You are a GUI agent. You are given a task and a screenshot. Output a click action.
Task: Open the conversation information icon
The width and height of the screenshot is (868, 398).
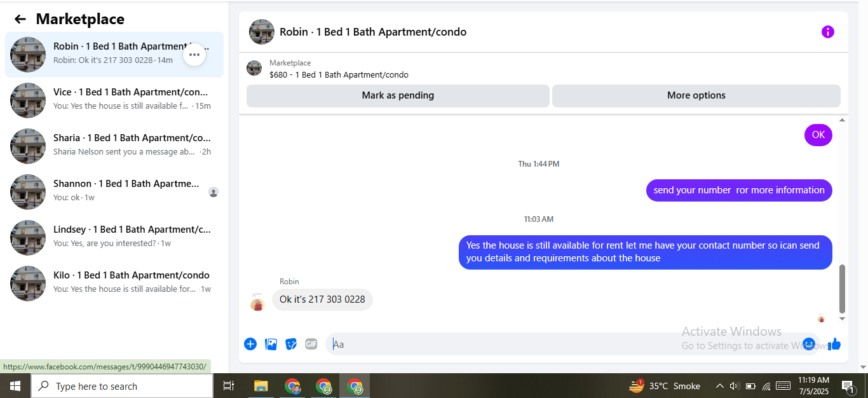pyautogui.click(x=827, y=32)
